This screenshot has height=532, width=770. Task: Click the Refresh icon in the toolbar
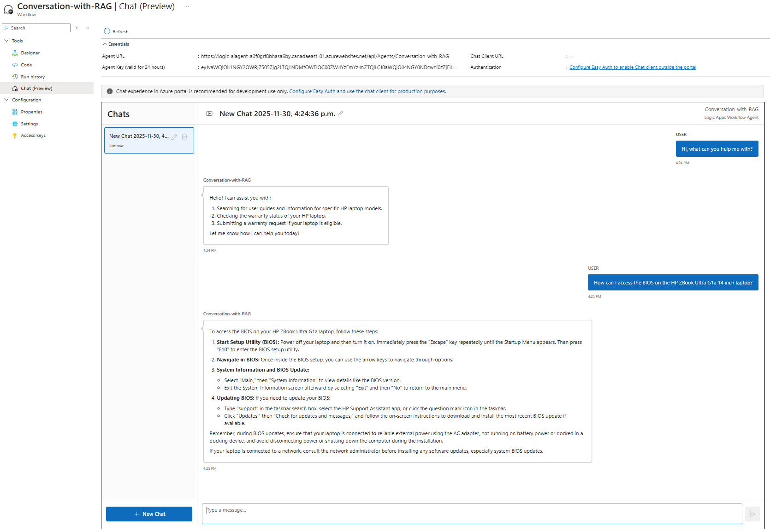click(107, 31)
